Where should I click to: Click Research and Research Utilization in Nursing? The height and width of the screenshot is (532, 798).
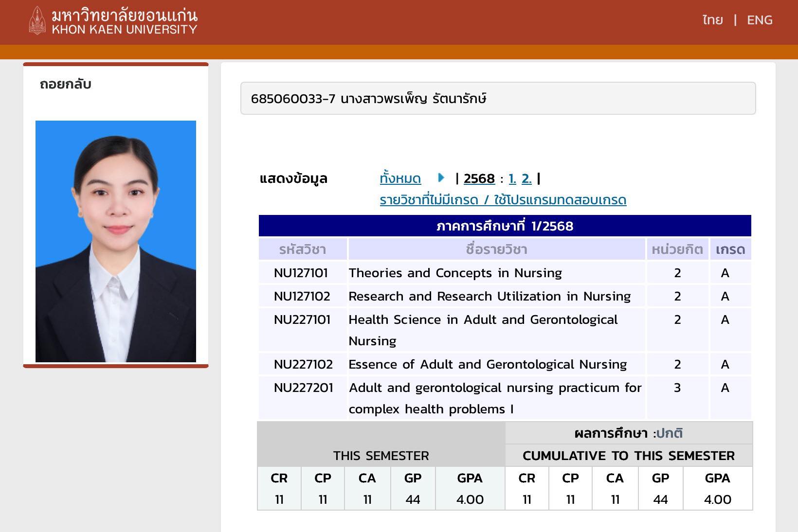point(490,296)
